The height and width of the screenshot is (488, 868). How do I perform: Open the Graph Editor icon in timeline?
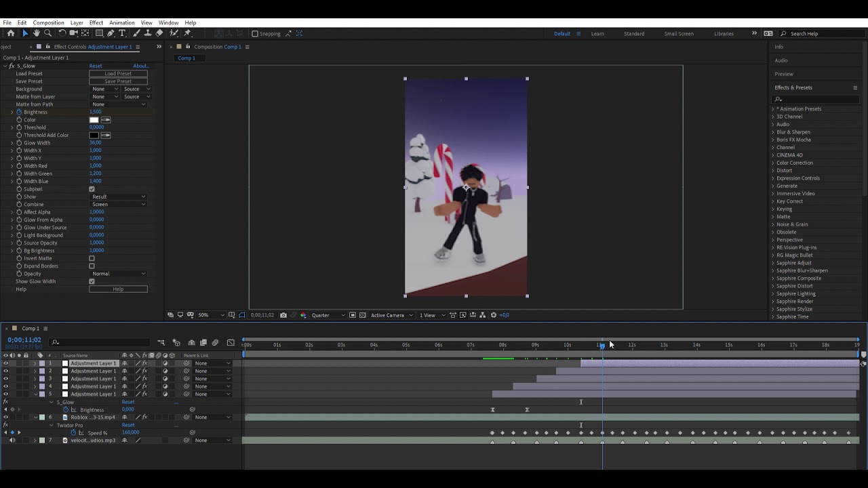click(231, 343)
